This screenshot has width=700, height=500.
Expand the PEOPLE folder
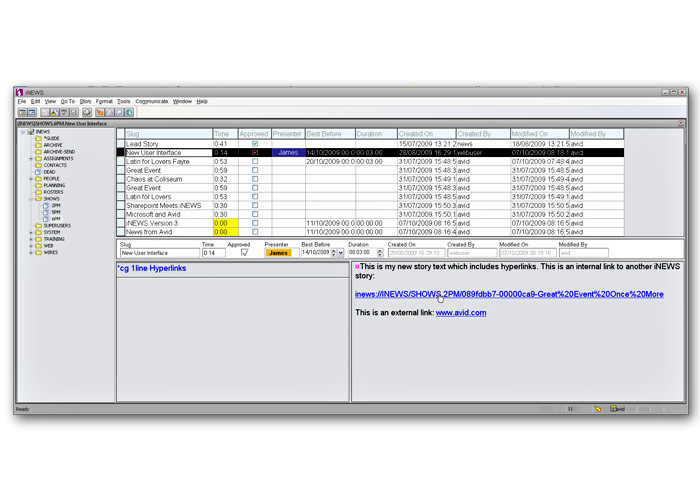[x=31, y=179]
